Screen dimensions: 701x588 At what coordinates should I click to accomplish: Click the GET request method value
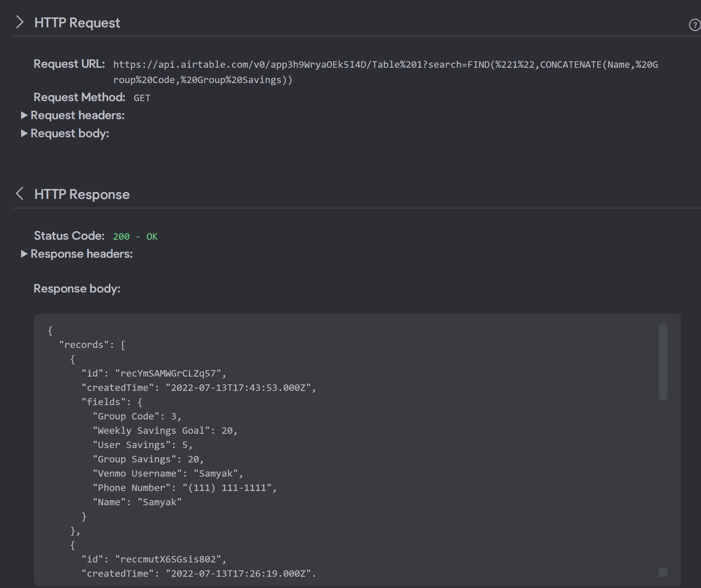pyautogui.click(x=142, y=98)
